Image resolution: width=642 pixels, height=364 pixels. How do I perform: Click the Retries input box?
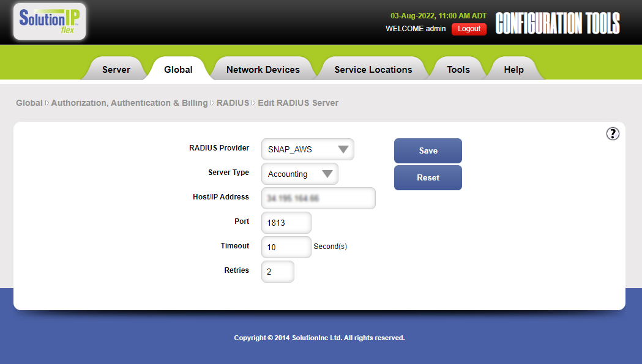tap(277, 272)
